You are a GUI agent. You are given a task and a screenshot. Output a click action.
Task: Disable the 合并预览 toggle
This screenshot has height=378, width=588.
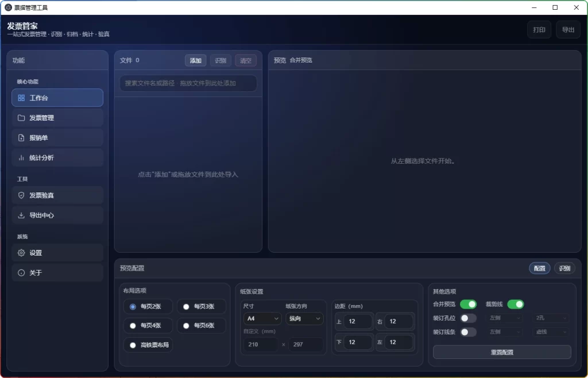click(469, 304)
